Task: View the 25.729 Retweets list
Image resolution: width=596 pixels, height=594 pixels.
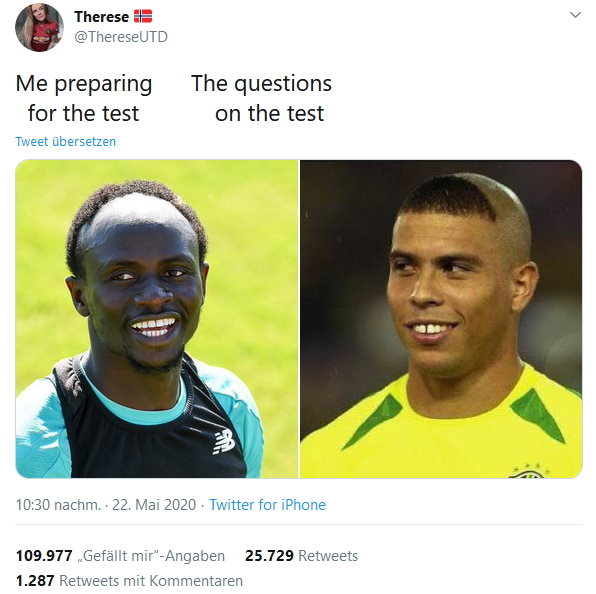Action: coord(301,556)
